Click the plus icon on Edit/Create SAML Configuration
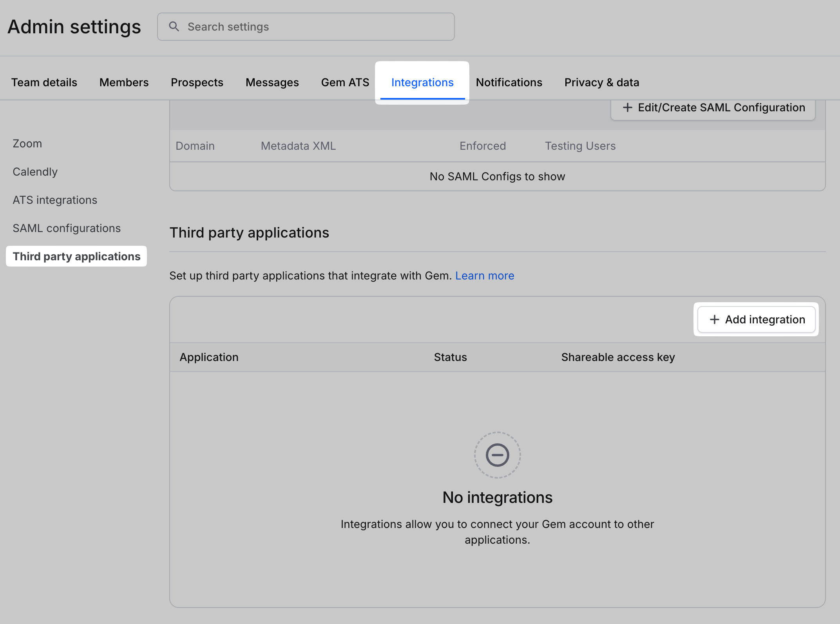Viewport: 840px width, 624px height. pyautogui.click(x=627, y=107)
